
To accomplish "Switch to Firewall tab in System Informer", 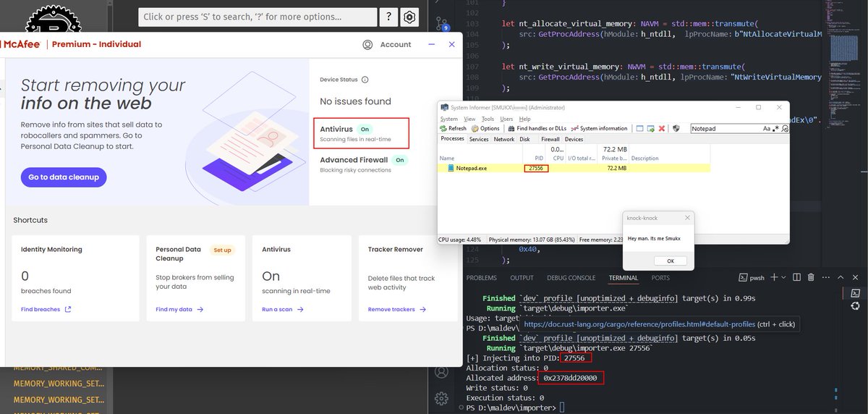I will tap(550, 139).
